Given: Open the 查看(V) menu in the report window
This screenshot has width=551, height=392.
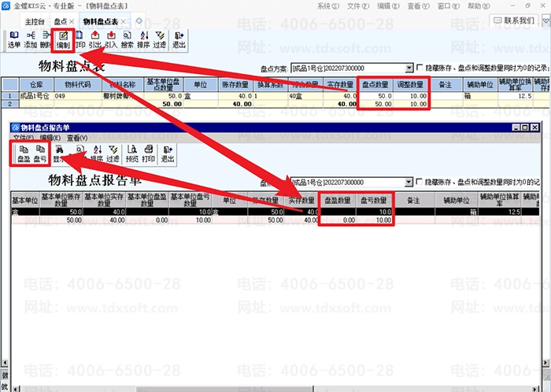Looking at the screenshot, I should (x=77, y=138).
